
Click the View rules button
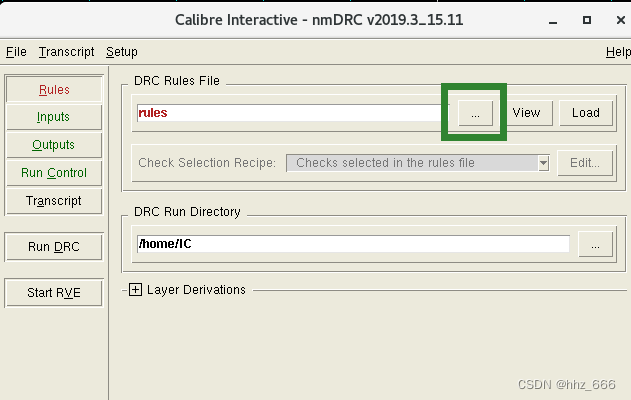[x=526, y=113]
